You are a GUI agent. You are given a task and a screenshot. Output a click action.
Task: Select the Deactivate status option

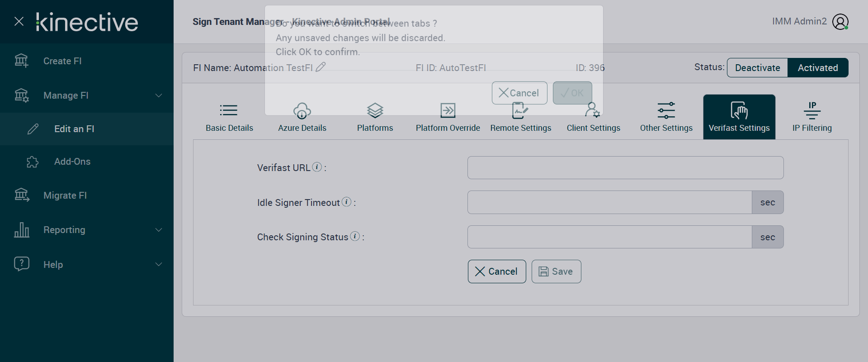coord(757,68)
